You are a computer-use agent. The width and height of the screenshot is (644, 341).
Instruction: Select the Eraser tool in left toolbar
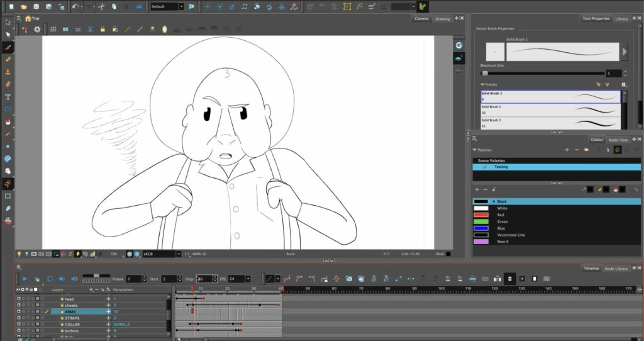tap(8, 84)
